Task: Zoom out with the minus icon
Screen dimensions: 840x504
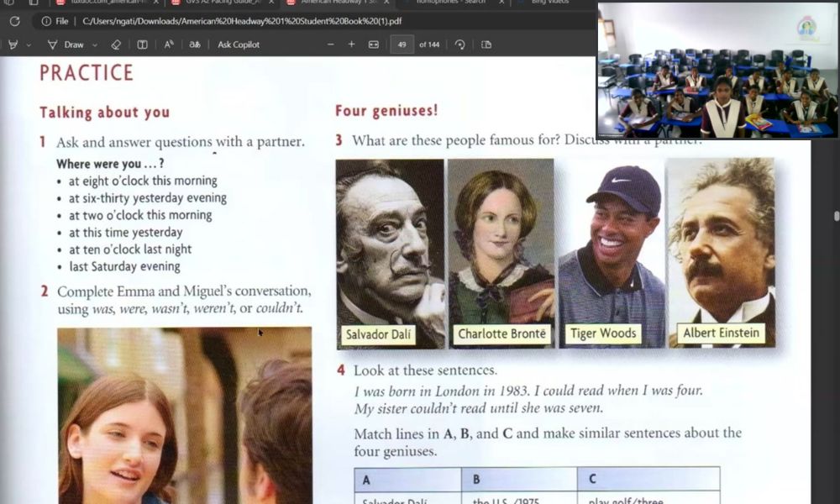Action: tap(330, 45)
